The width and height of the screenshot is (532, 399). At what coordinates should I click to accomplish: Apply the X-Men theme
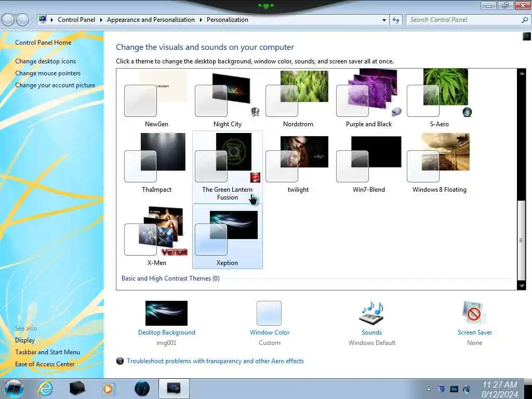(156, 231)
